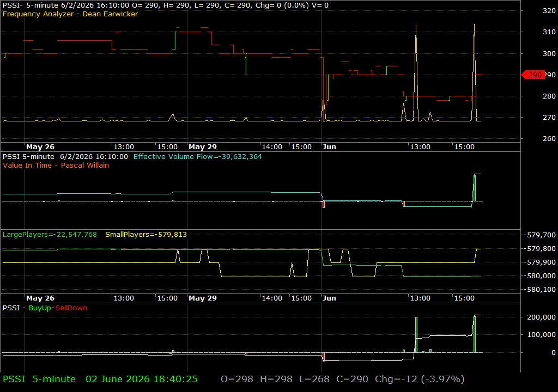Click the 'PSSI -' label in BuyUp panel
This screenshot has width=558, height=392.
(x=14, y=308)
